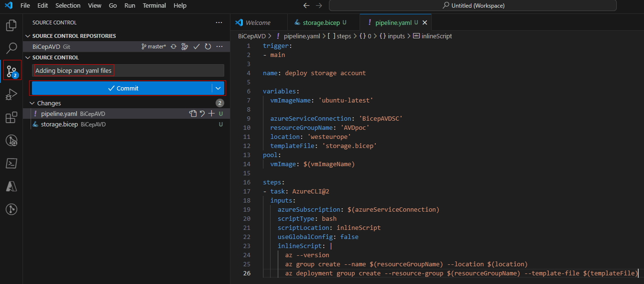This screenshot has width=644, height=284.
Task: Open the Extensions view
Action: (x=11, y=117)
